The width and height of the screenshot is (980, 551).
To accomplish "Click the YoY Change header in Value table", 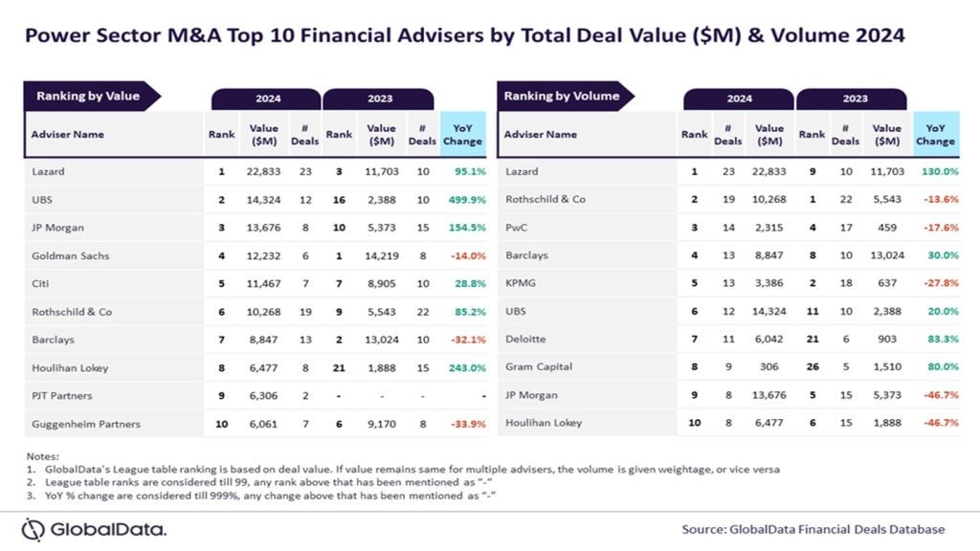I will click(x=462, y=134).
